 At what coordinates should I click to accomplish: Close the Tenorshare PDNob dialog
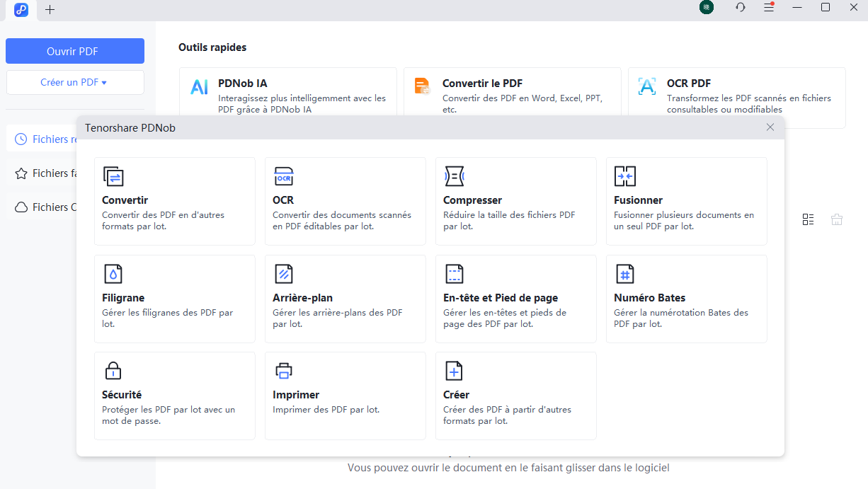point(770,127)
